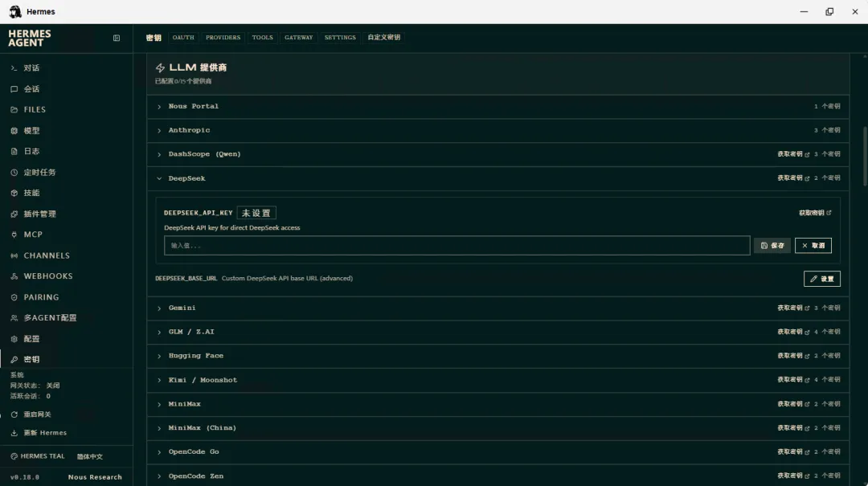This screenshot has width=868, height=486.
Task: Click 简体中文 language selector
Action: (90, 456)
